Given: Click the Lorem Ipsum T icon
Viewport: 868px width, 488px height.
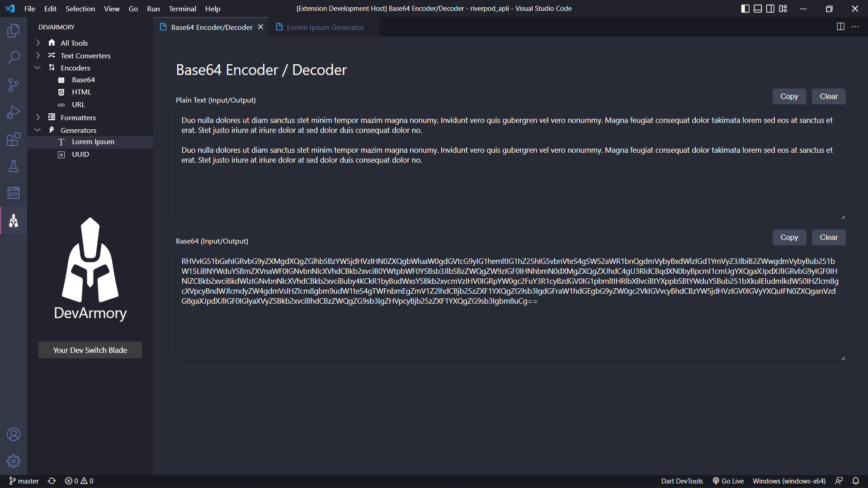Looking at the screenshot, I should point(61,142).
